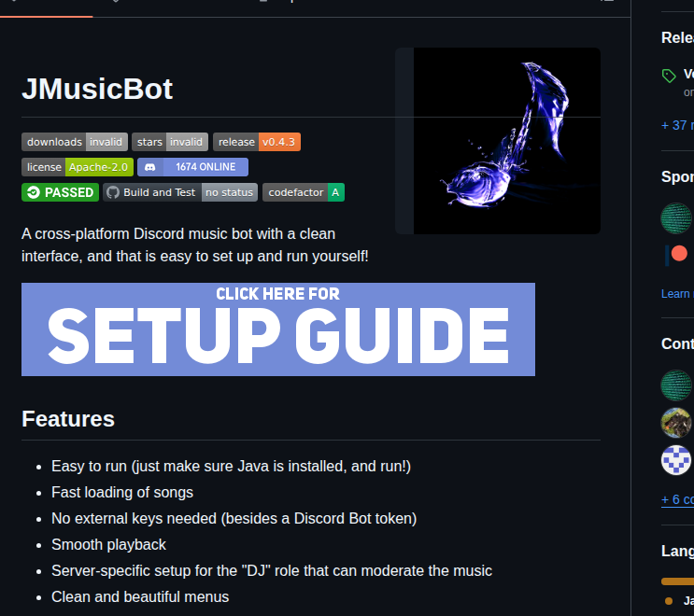Click the latest release tag icon

pos(669,76)
